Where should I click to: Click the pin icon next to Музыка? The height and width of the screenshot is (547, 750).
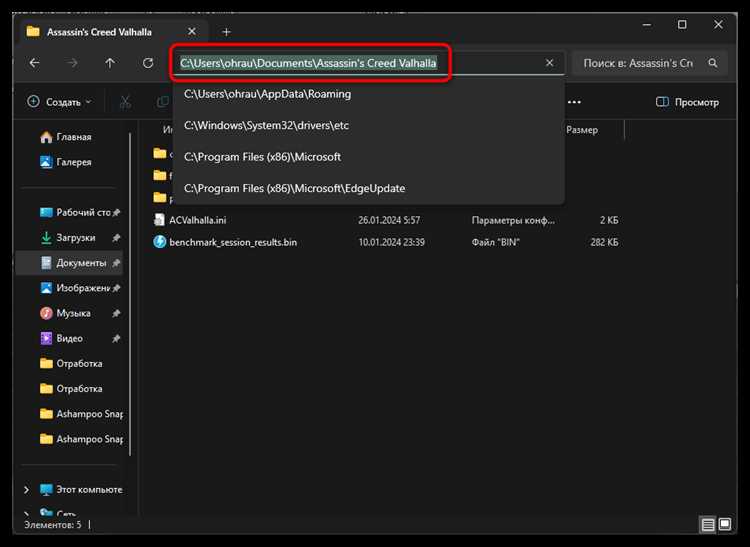pyautogui.click(x=116, y=313)
